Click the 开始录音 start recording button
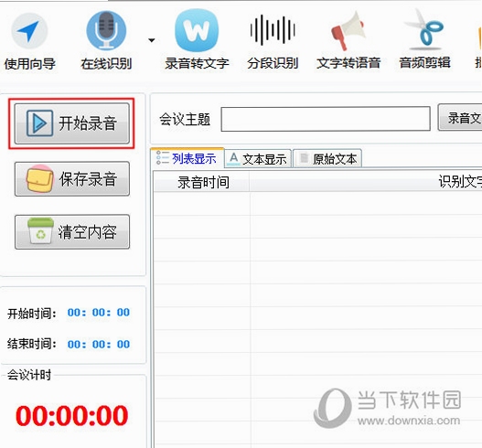This screenshot has height=448, width=482. click(x=72, y=123)
